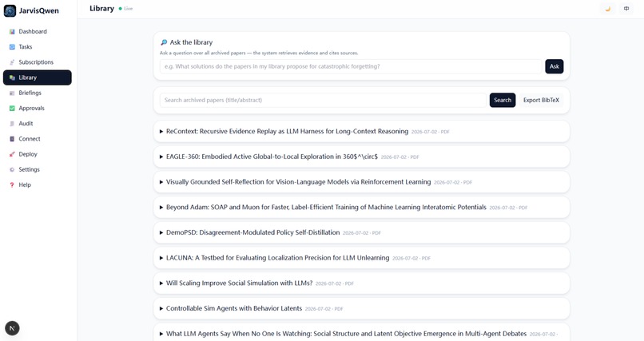
Task: Click the Connect icon in sidebar
Action: (12, 139)
